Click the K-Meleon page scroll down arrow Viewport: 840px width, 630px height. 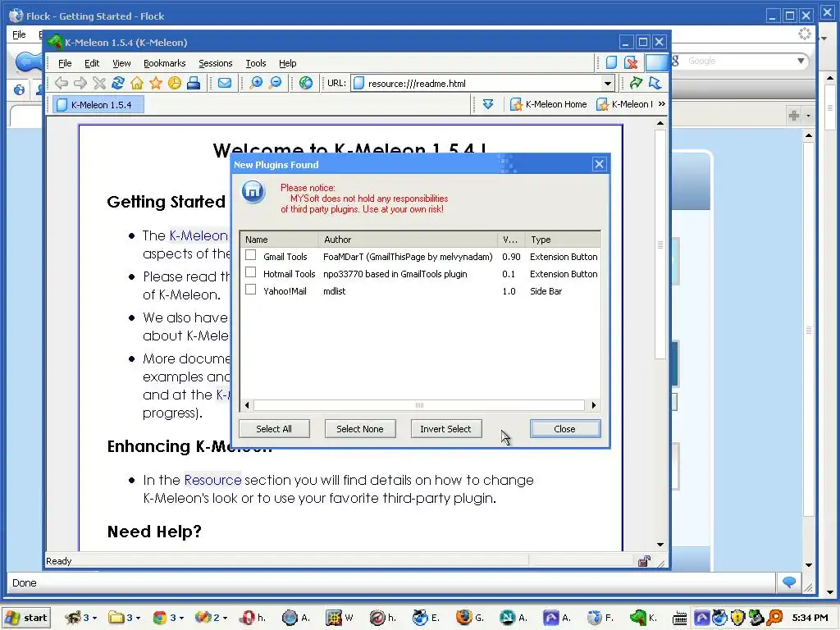pyautogui.click(x=660, y=545)
